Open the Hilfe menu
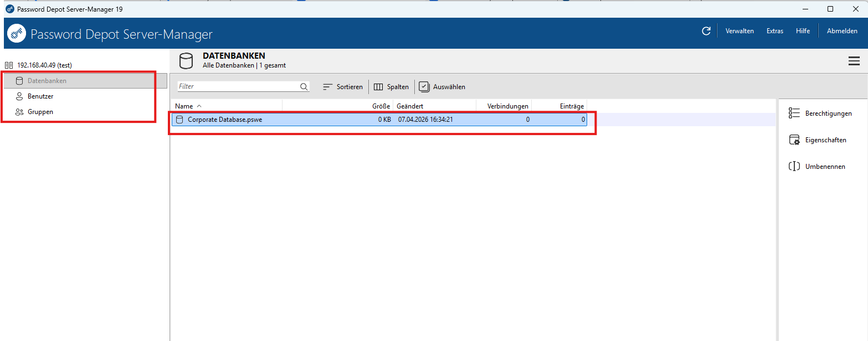Screen dimensions: 868x341 [803, 31]
